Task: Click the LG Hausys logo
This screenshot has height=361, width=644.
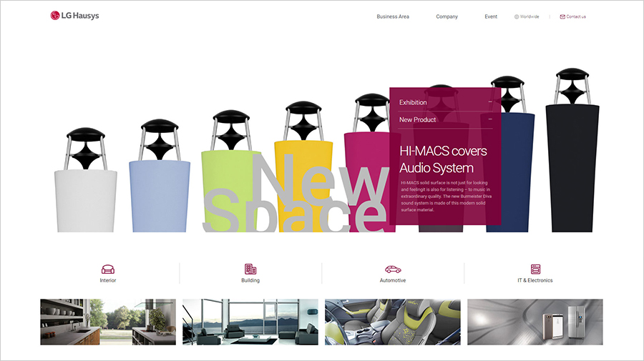Action: pos(74,16)
